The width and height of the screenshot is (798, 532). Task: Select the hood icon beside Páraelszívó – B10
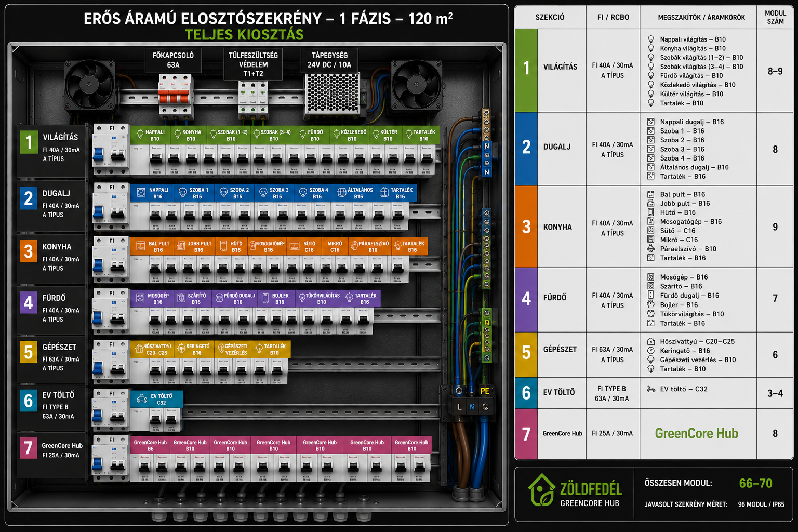coord(651,249)
